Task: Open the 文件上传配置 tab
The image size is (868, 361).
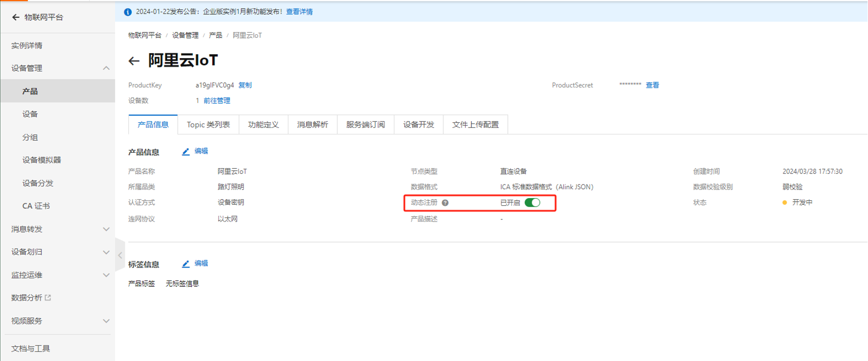Action: (475, 124)
